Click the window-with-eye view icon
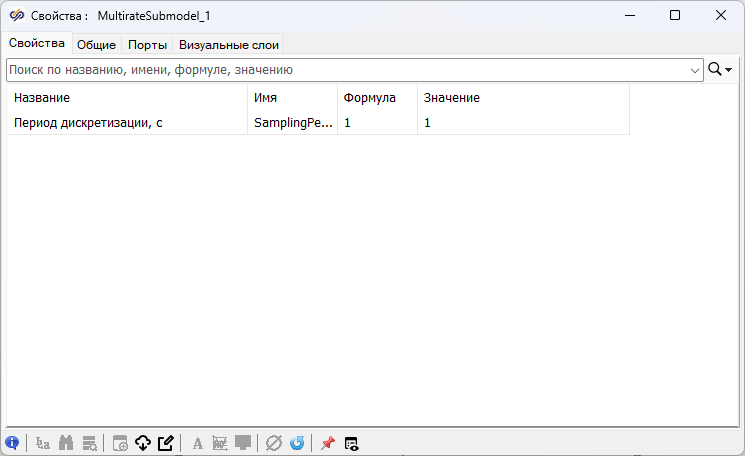Screen dimensions: 745x456 point(351,443)
